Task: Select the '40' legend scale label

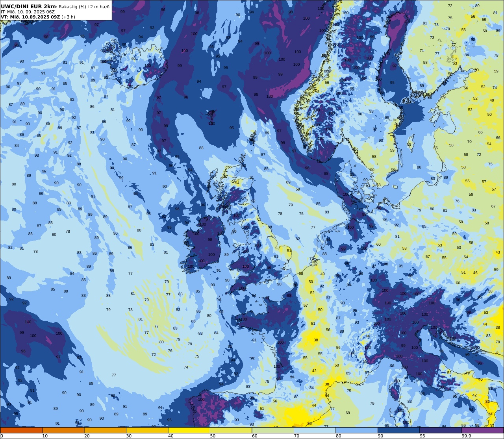Action: 171,436
